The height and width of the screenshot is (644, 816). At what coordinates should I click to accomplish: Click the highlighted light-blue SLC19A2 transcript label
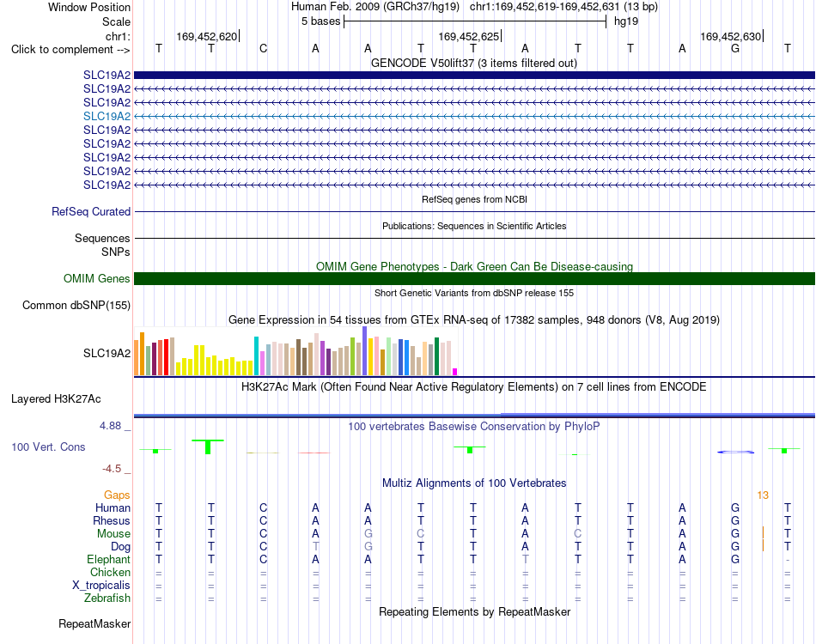107,116
